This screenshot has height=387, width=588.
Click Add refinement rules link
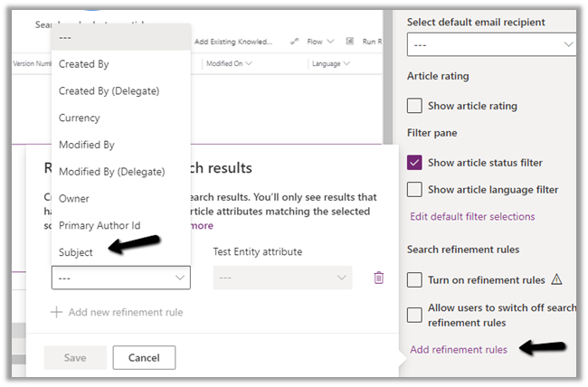pos(459,349)
